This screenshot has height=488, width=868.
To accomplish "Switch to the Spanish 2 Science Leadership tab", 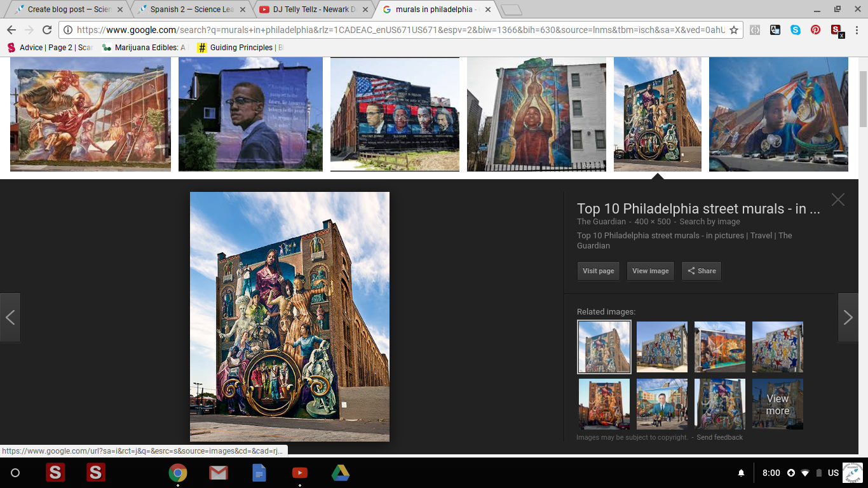I will pos(192,10).
